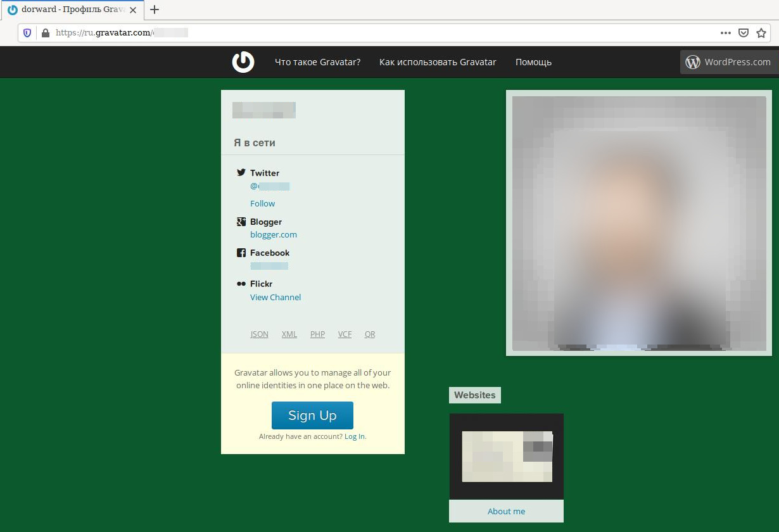Open the Flickr View Channel link
Screen dimensions: 779x532
coord(275,297)
